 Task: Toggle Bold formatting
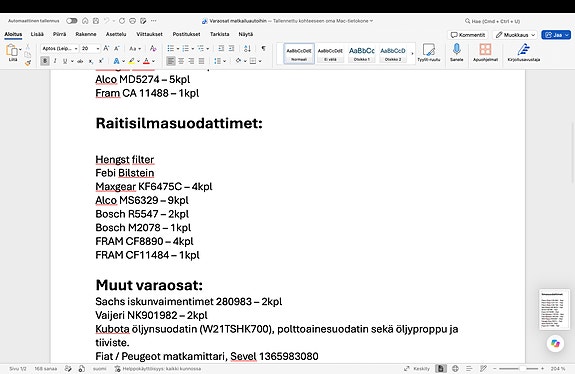click(45, 61)
